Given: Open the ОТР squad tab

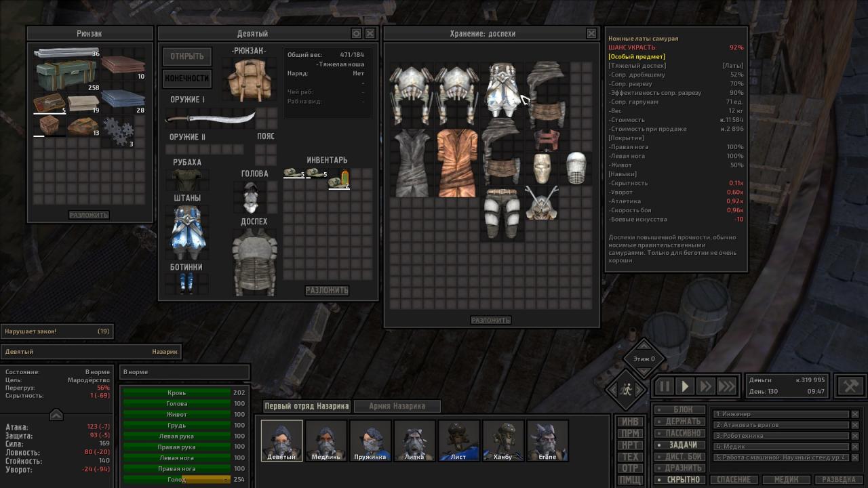Looking at the screenshot, I should pyautogui.click(x=631, y=468).
